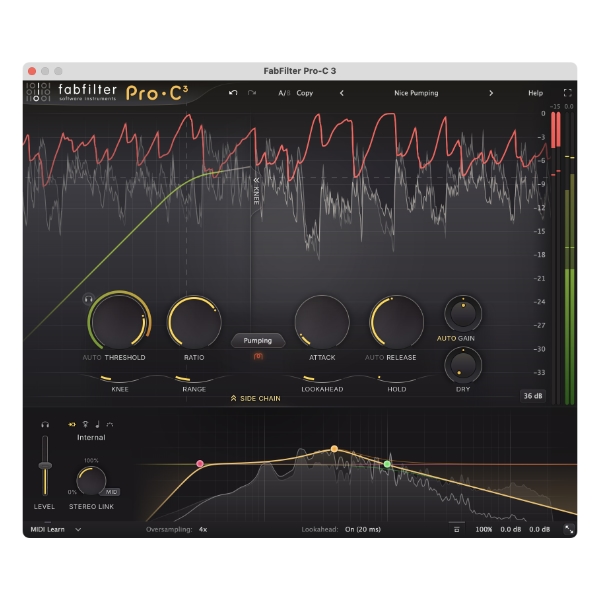The width and height of the screenshot is (600, 600).
Task: Go to previous preset arrow
Action: (x=342, y=93)
